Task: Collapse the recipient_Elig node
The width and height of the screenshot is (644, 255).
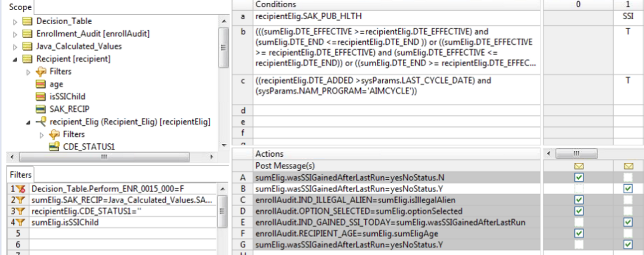Action: click(x=28, y=122)
